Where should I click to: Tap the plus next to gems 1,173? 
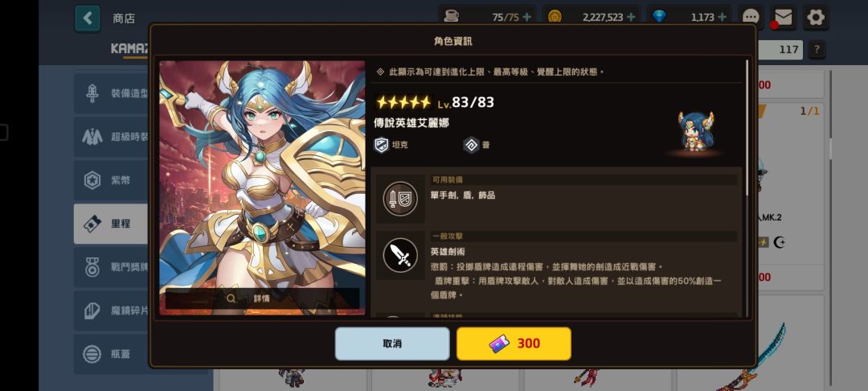click(722, 17)
